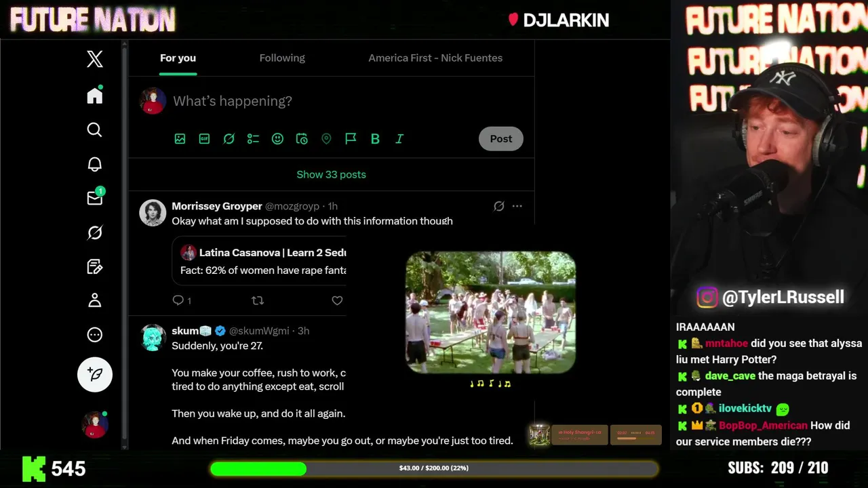This screenshot has width=868, height=488.
Task: Click dave_cave username in chat
Action: tap(730, 375)
